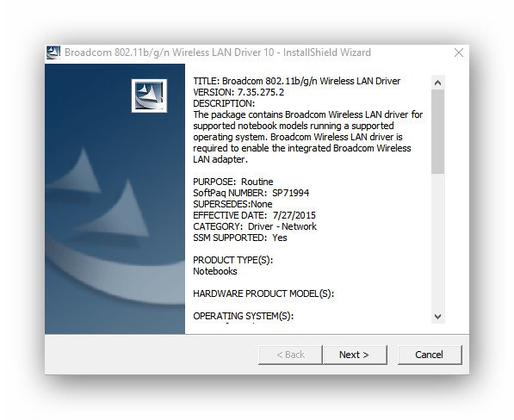Click the 'TITLE: Broadcom 802.11b/g/n Wireless LAN Driver' line
Screen dimensions: 514x420
click(297, 81)
